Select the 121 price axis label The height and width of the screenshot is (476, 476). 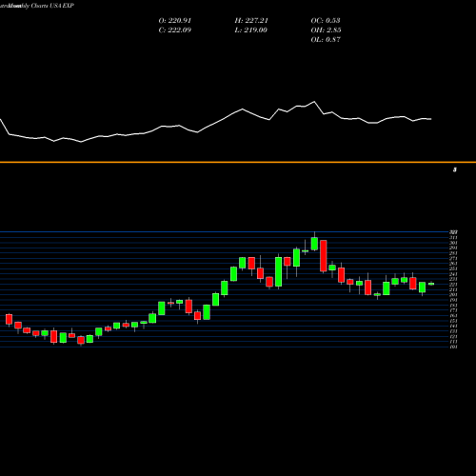[x=453, y=336]
